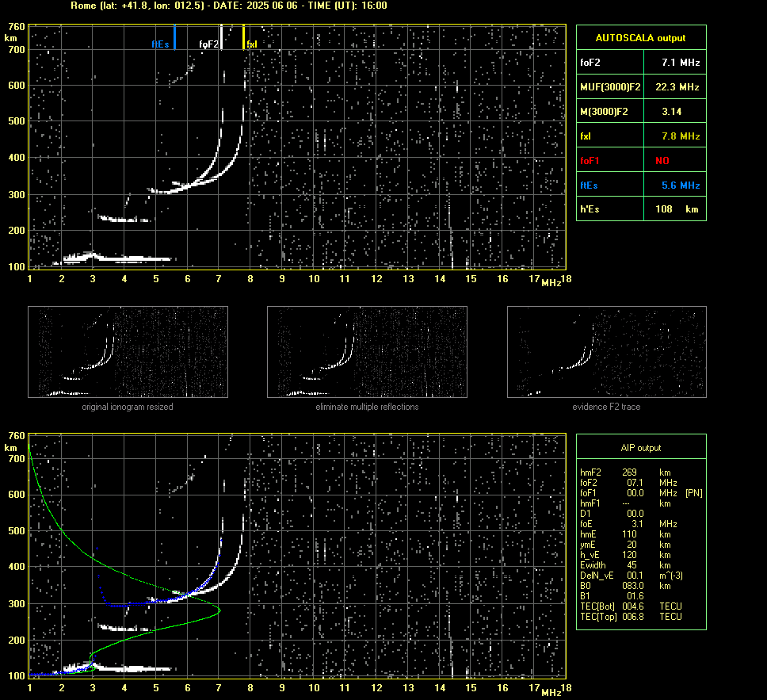Select the foE value '3.1' in AIP output
This screenshot has width=767, height=700.
coord(637,524)
